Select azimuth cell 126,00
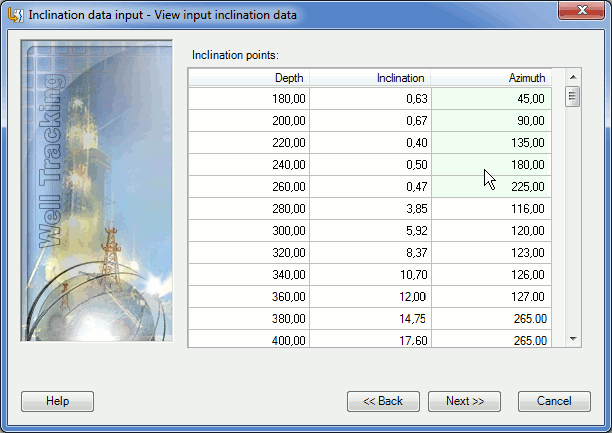 [491, 275]
